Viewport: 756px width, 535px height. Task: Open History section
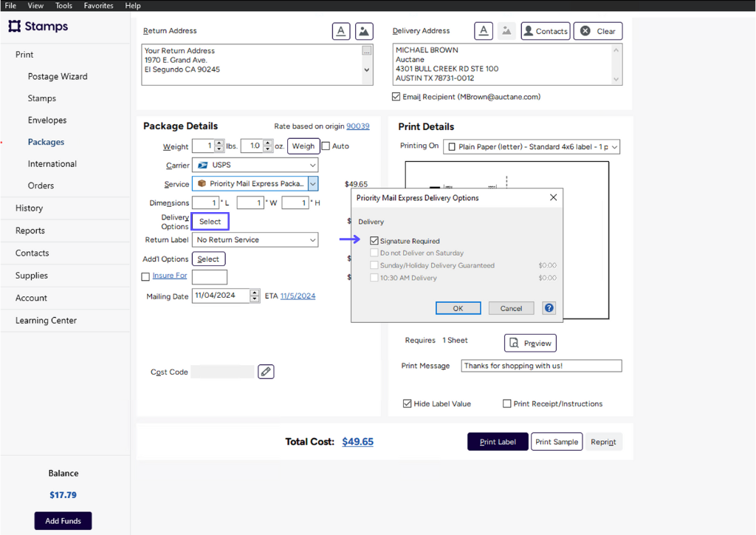[x=29, y=208]
